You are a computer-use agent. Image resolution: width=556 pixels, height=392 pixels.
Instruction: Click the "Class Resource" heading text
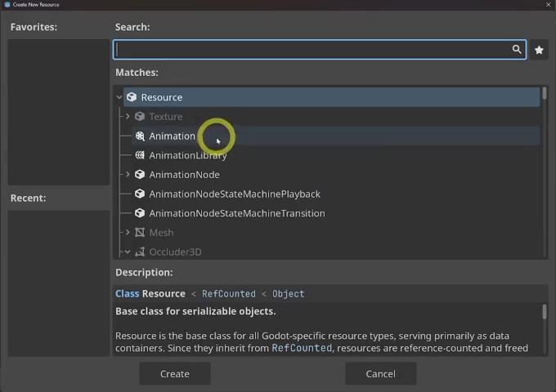coord(150,293)
